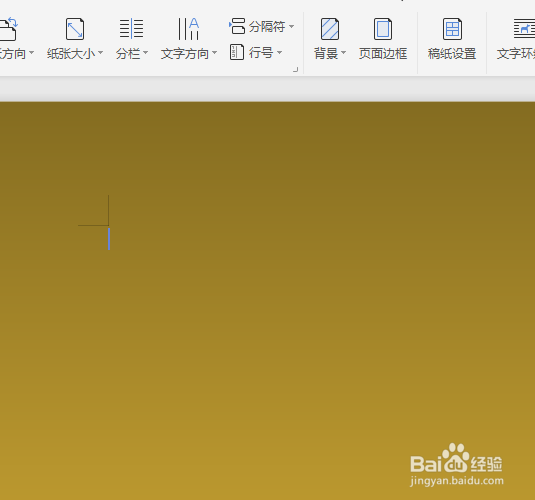Click the 文字方向 label text
Viewport: 535px width, 500px height.
185,54
